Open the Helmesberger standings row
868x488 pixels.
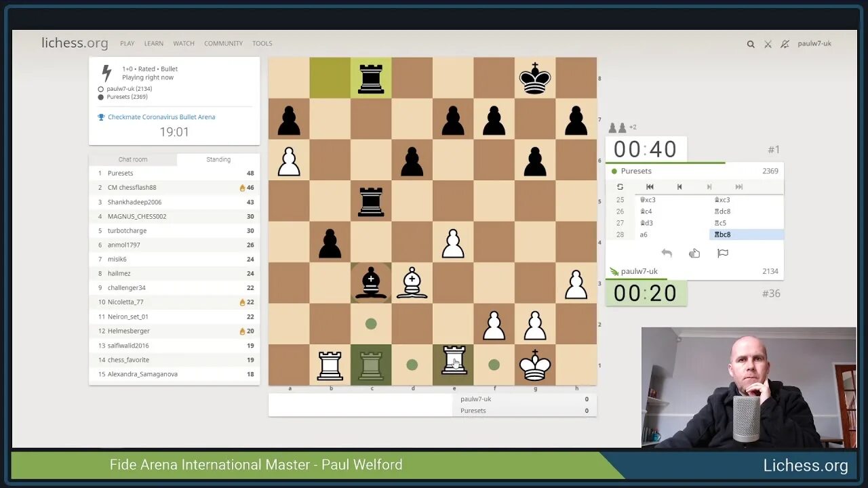pyautogui.click(x=174, y=331)
